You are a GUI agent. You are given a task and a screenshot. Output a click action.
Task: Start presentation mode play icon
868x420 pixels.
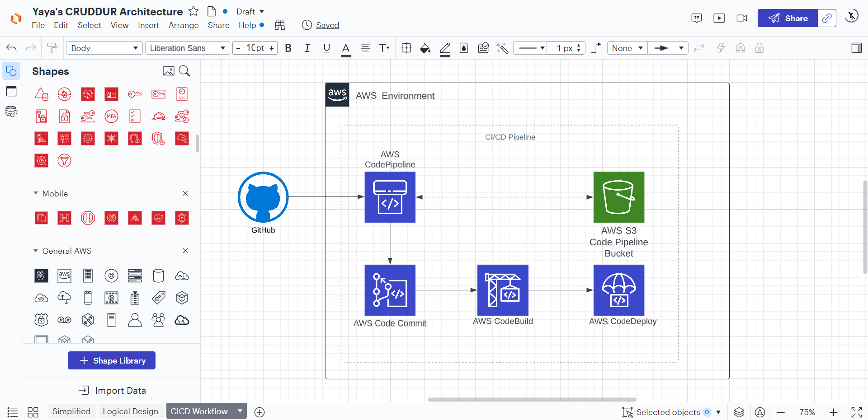point(719,18)
